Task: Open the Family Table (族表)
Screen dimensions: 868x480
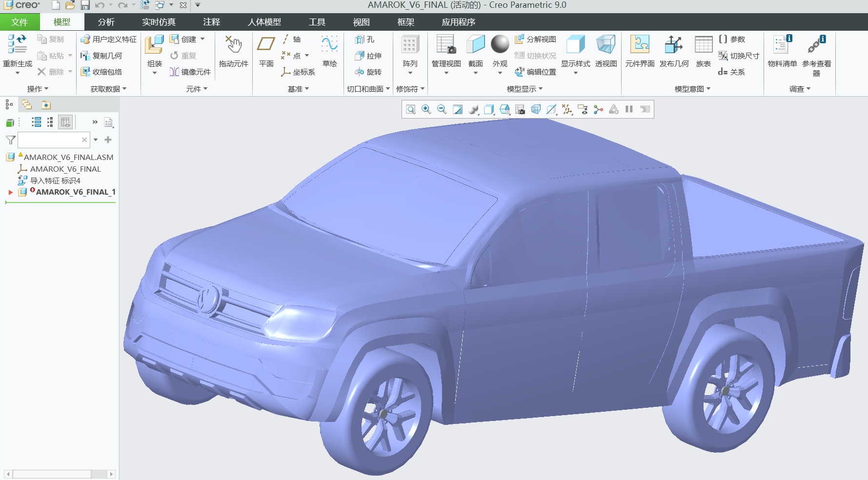Action: [704, 51]
